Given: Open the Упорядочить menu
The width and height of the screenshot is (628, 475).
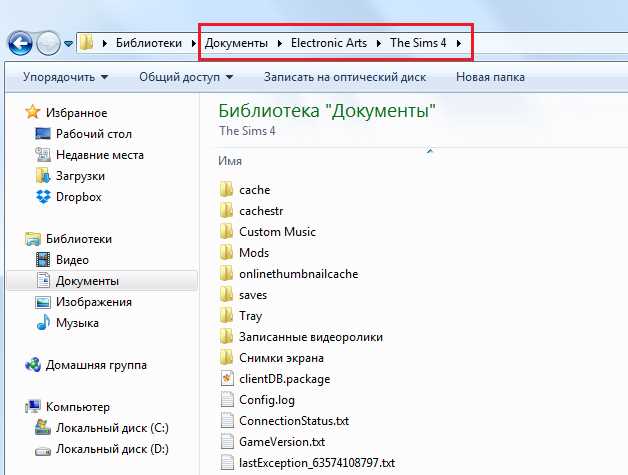Looking at the screenshot, I should (65, 77).
